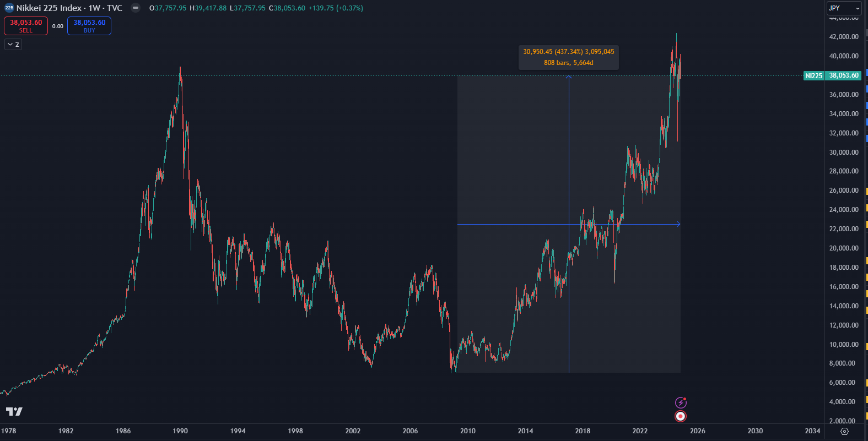The height and width of the screenshot is (441, 868).
Task: Click the 2030 label on the time axis
Action: pyautogui.click(x=755, y=431)
